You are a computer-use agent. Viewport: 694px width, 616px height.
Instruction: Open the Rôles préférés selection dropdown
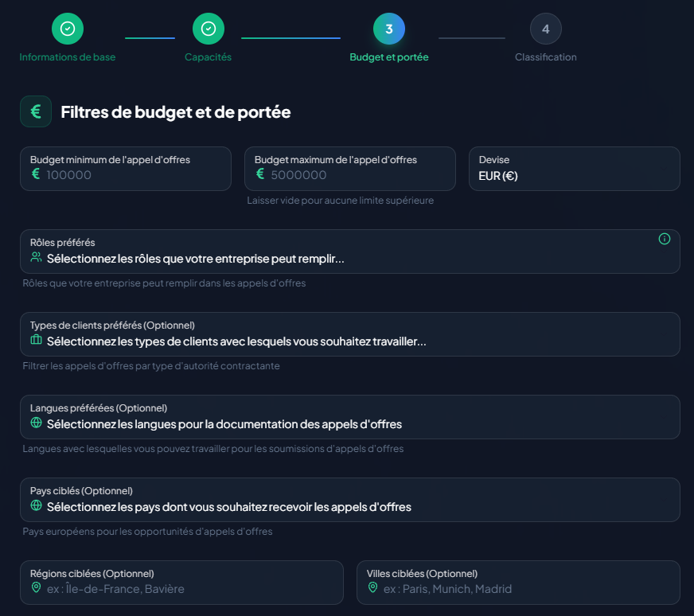pyautogui.click(x=350, y=259)
